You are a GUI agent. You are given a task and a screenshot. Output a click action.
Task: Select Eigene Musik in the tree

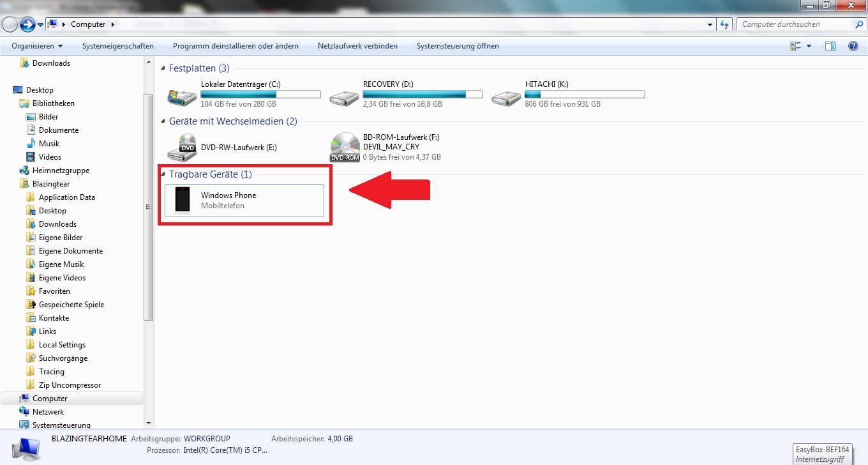point(61,264)
